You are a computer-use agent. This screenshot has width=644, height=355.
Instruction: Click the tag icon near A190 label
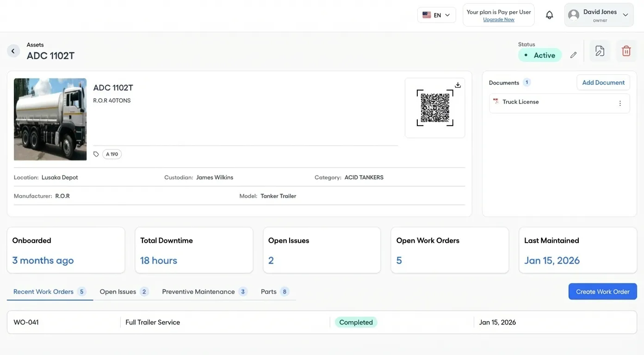coord(96,154)
